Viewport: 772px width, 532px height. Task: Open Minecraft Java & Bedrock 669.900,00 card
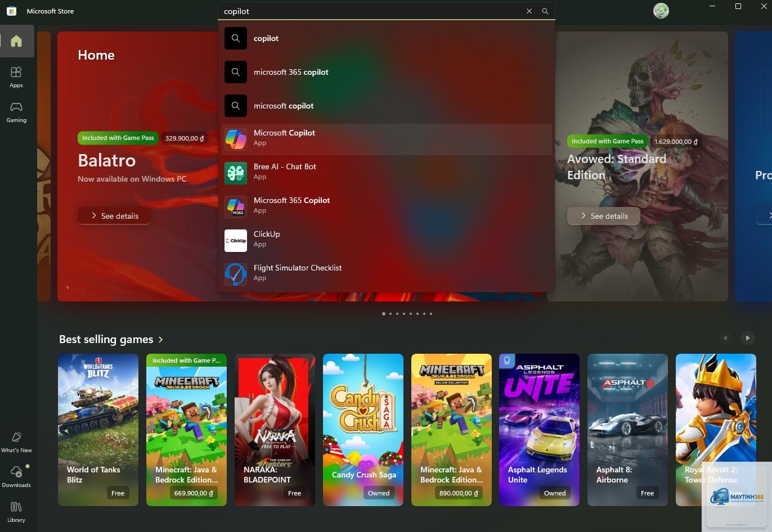pyautogui.click(x=186, y=430)
